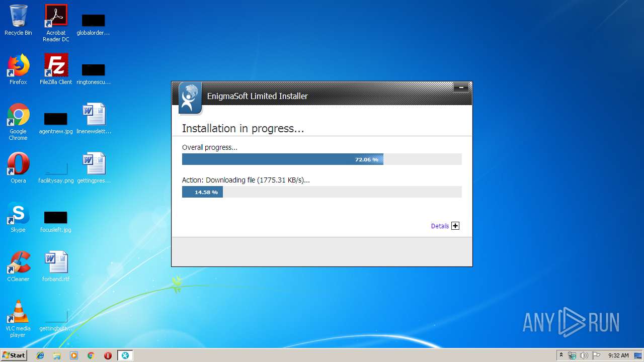This screenshot has height=362, width=644.
Task: Open Skype desktop shortcut
Action: point(18,217)
